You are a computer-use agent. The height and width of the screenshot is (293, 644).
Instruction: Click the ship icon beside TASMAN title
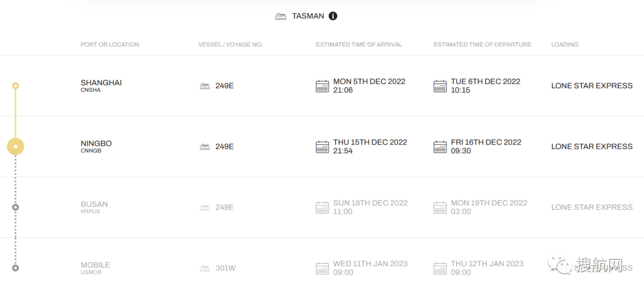pyautogui.click(x=280, y=16)
